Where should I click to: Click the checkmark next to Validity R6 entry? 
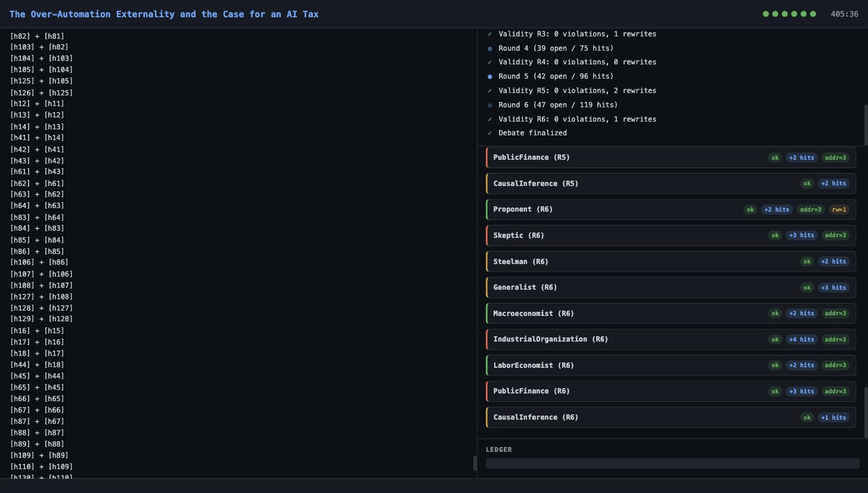(489, 119)
